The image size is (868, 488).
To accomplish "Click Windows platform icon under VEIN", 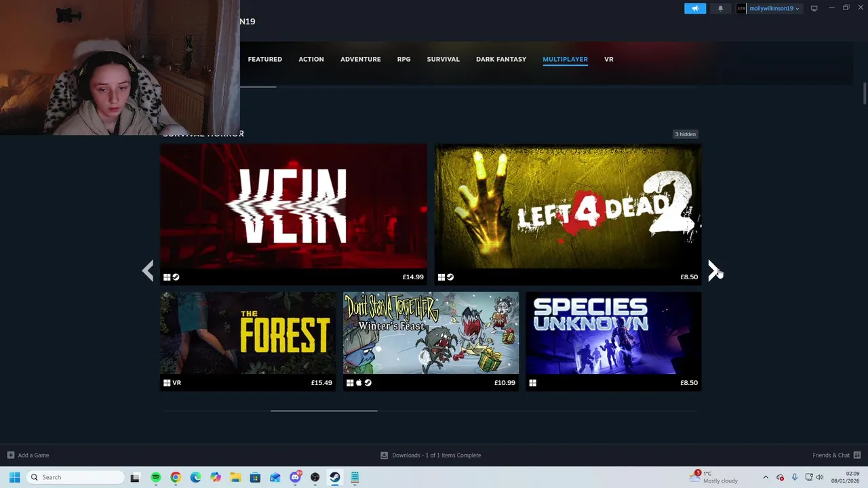I will tap(167, 277).
